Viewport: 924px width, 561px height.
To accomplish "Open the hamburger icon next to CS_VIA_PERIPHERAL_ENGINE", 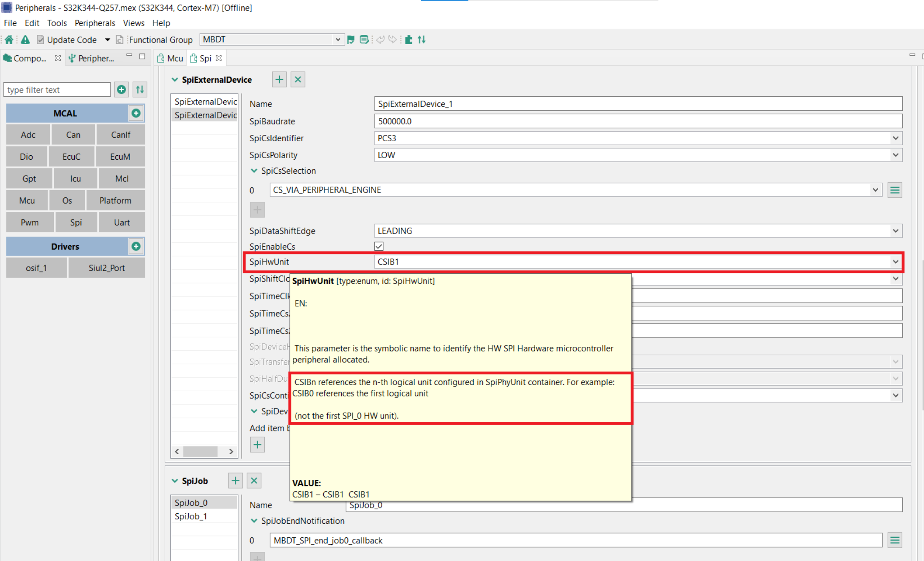I will pyautogui.click(x=895, y=190).
